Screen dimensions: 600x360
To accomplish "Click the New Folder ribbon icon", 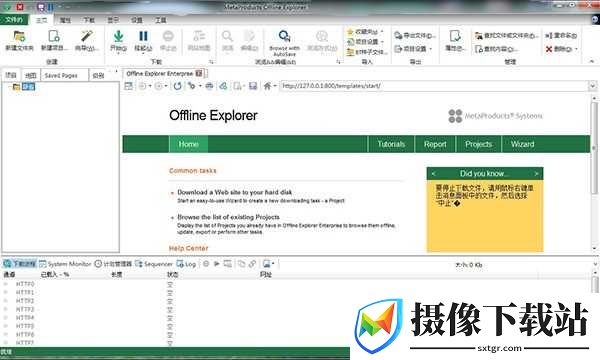I will [19, 36].
